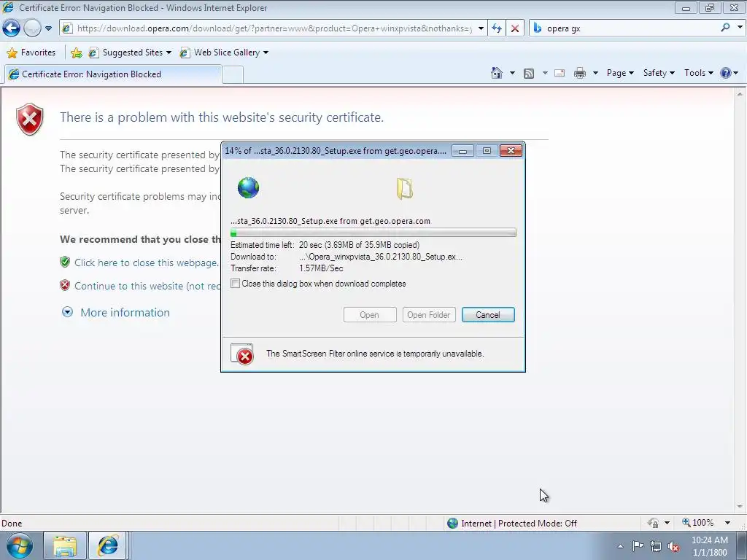The image size is (747, 560).
Task: Click the More information link text
Action: pos(125,312)
